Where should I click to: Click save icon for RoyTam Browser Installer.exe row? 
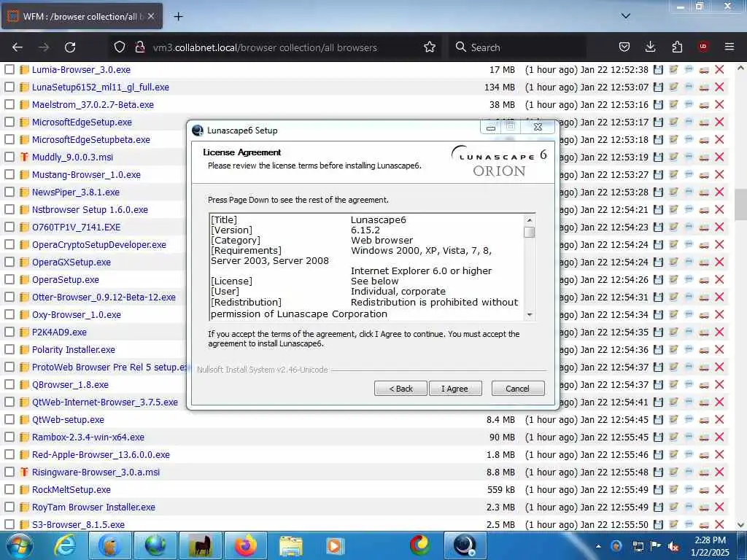tap(658, 507)
